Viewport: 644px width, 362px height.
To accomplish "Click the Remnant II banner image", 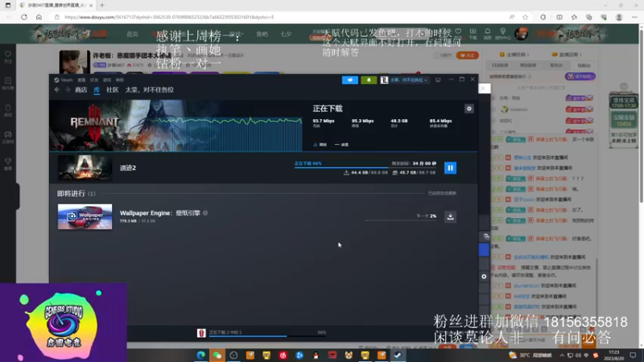I will click(175, 125).
